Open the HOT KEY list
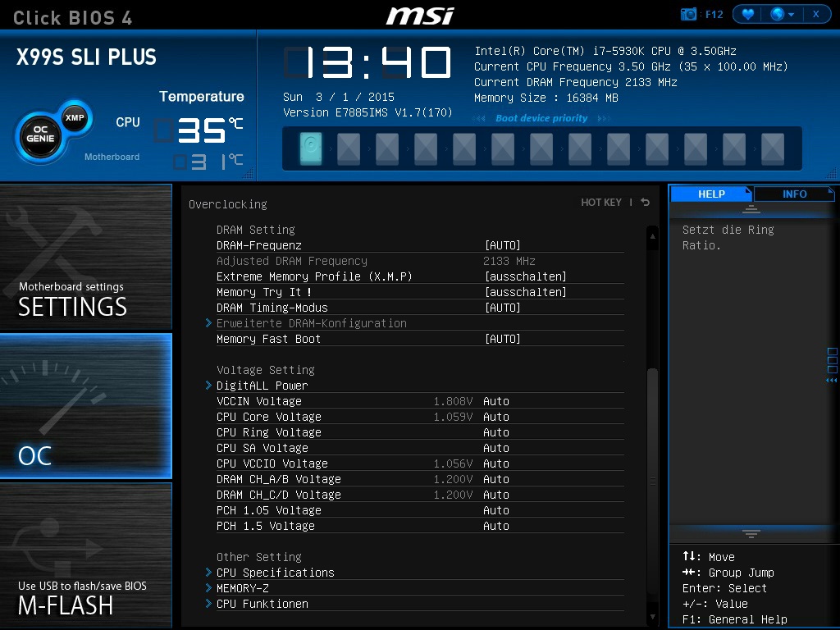The image size is (840, 630). tap(601, 202)
